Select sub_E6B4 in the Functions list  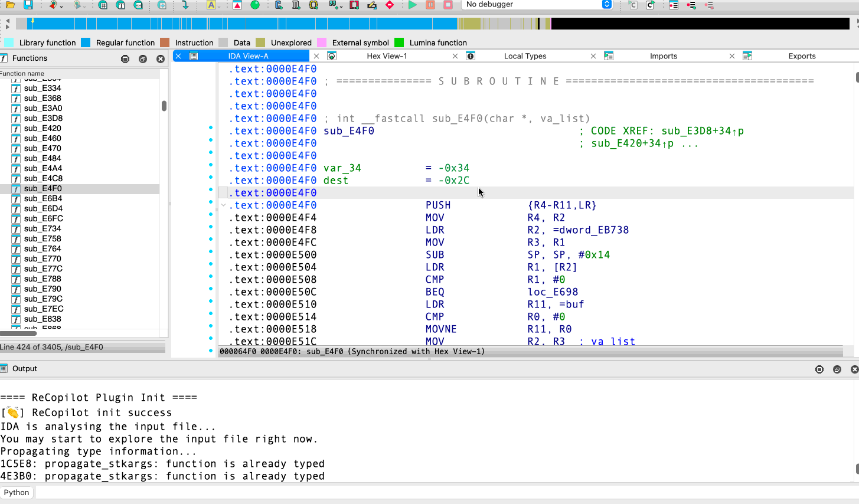(x=43, y=198)
